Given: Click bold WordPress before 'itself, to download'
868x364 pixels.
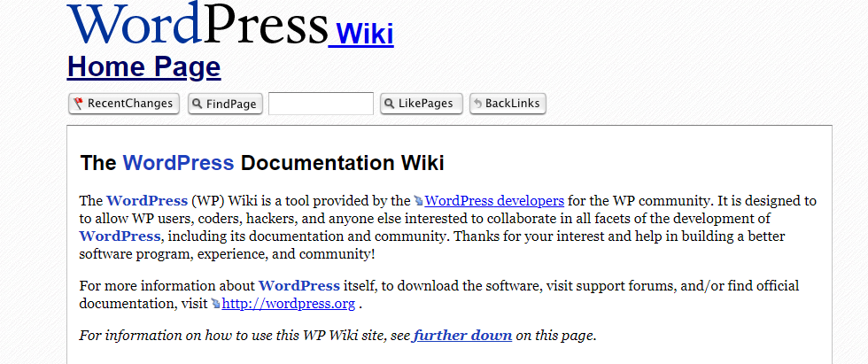Looking at the screenshot, I should click(x=299, y=286).
